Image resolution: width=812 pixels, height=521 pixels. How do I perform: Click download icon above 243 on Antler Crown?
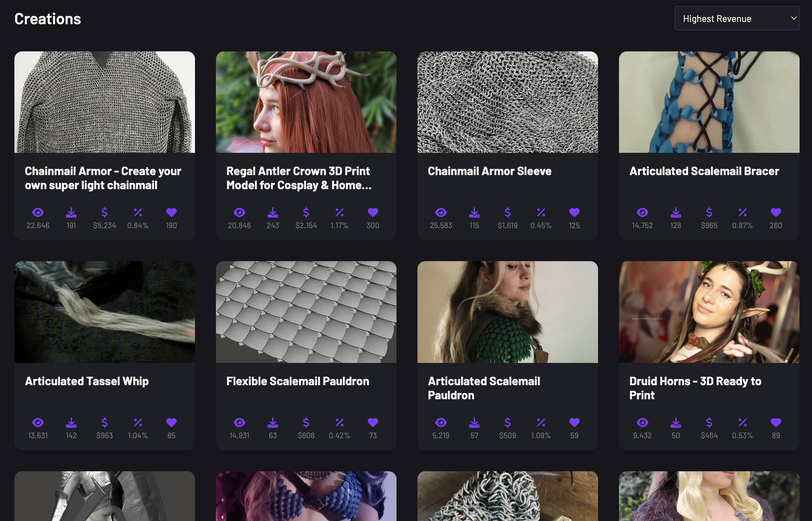pos(273,212)
